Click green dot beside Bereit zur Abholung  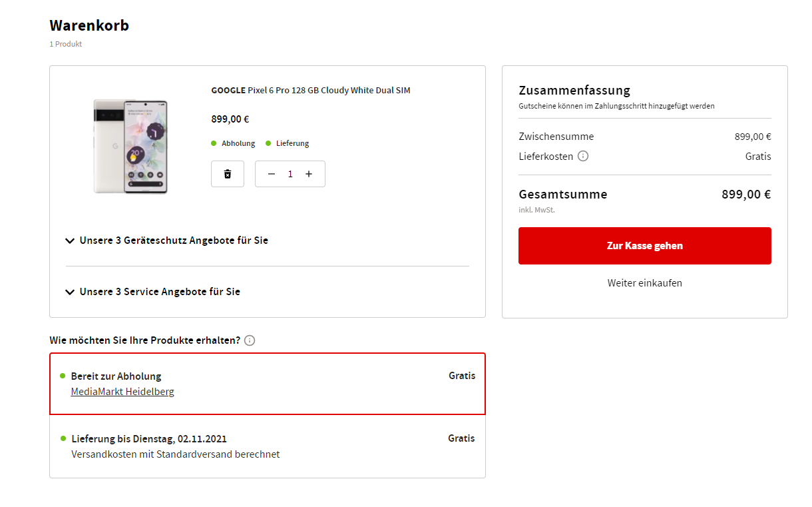click(x=63, y=376)
